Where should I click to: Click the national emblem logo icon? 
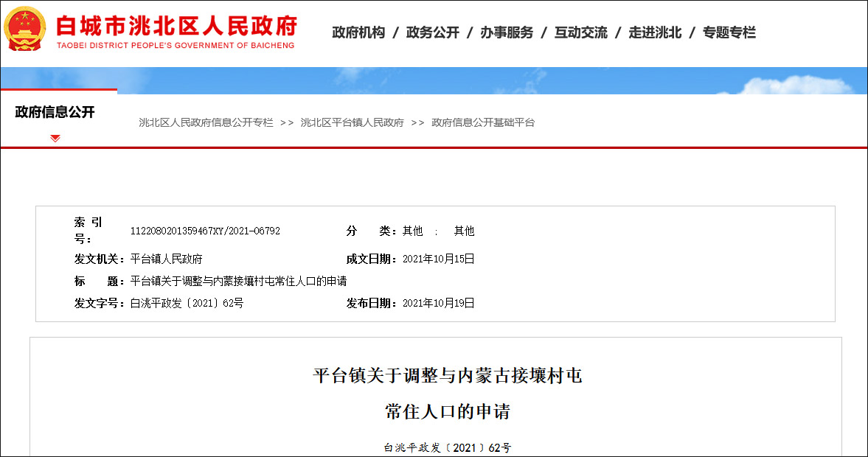coord(24,29)
